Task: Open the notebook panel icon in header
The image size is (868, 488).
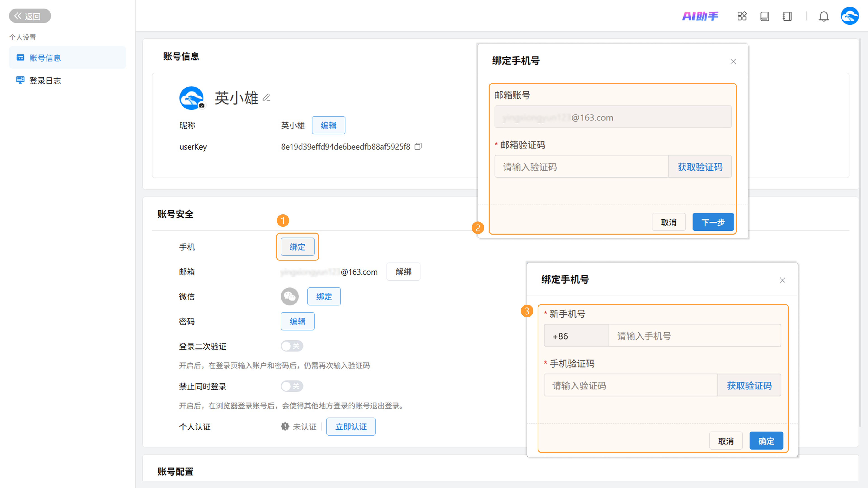Action: (787, 16)
